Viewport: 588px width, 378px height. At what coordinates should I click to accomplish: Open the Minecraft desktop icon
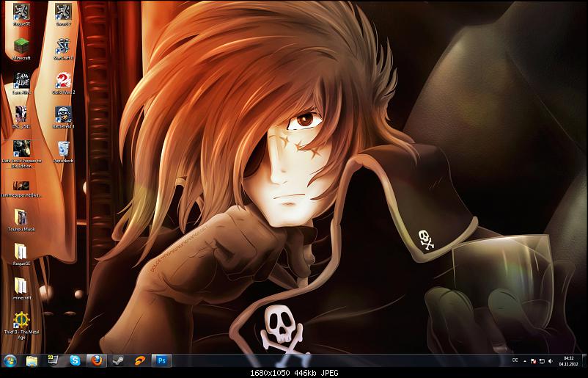(x=21, y=48)
